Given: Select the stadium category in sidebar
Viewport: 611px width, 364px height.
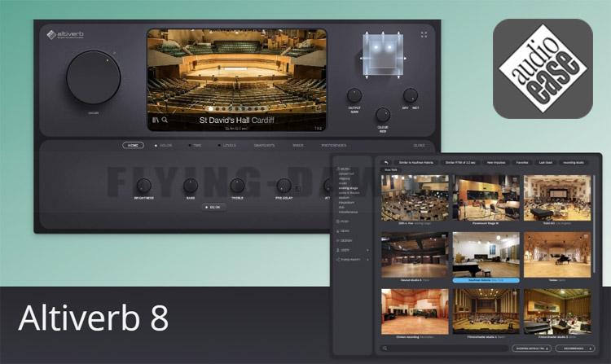Looking at the screenshot, I should click(x=344, y=198).
